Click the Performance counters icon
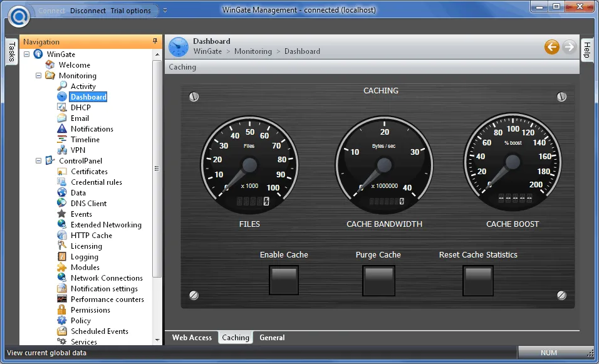This screenshot has height=364, width=599. click(x=62, y=299)
